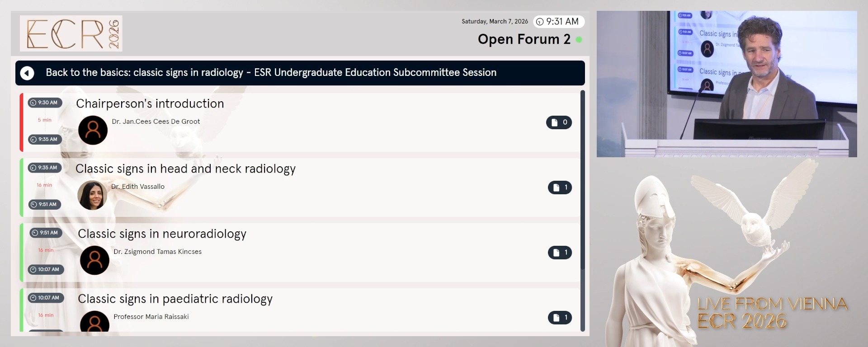Open document badge for paediatric radiology talk

click(560, 318)
